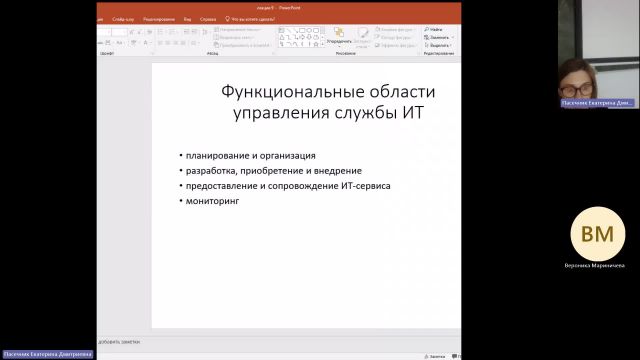Image resolution: width=640 pixels, height=360 pixels.
Task: Select the Arrow line shape
Action: (x=295, y=31)
